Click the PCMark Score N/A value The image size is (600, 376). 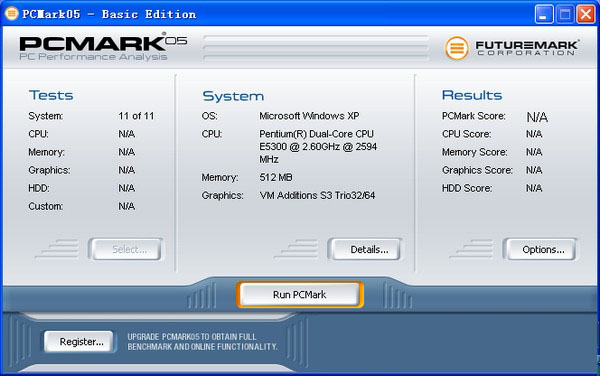(x=537, y=117)
